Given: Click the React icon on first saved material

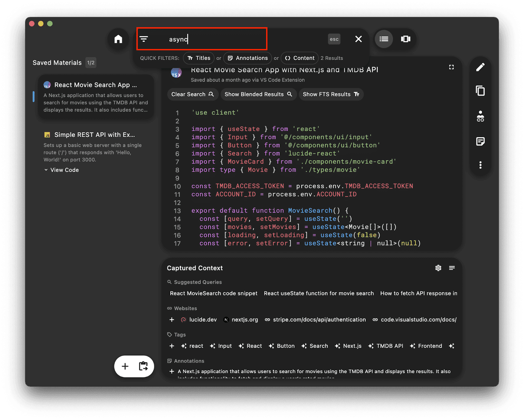Looking at the screenshot, I should (47, 85).
